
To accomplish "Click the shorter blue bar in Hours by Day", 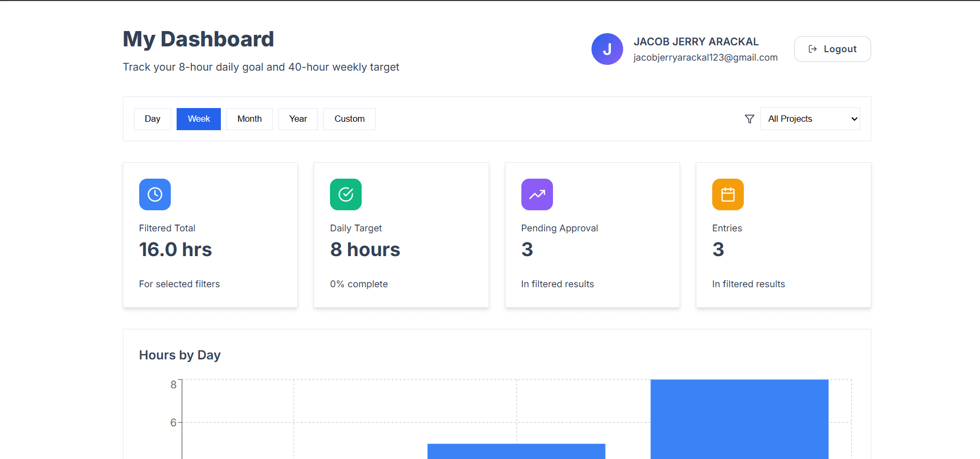I will (516, 452).
